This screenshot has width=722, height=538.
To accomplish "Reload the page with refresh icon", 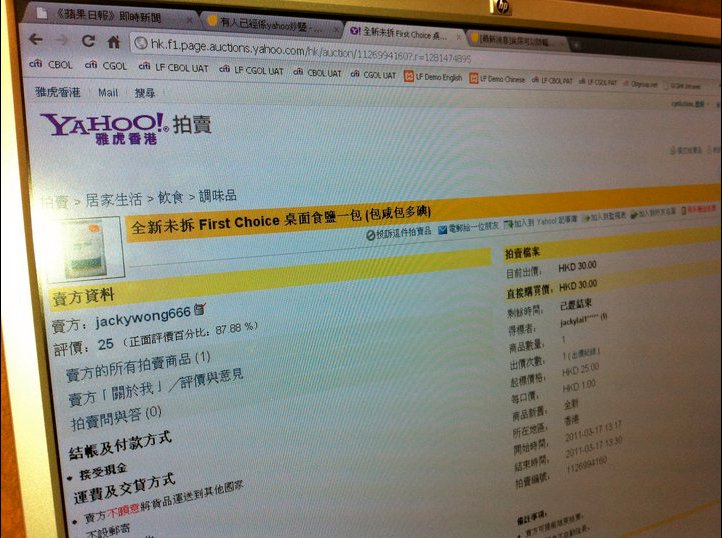I will pyautogui.click(x=88, y=41).
